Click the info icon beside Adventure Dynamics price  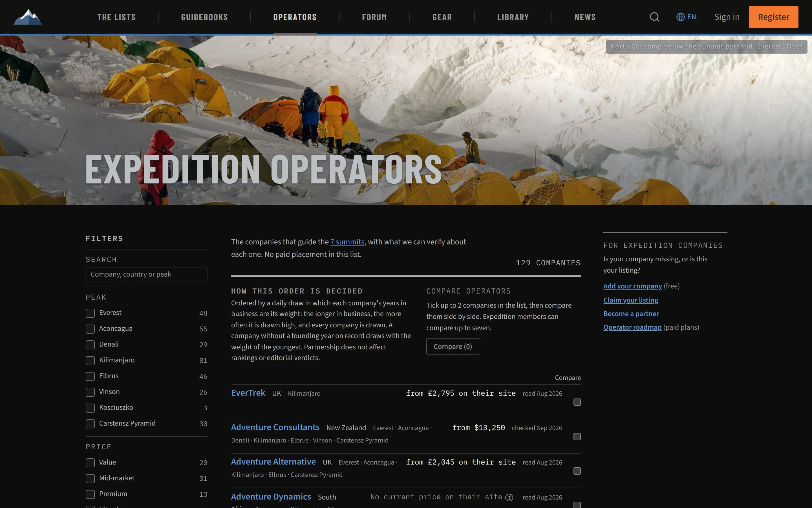[509, 497]
